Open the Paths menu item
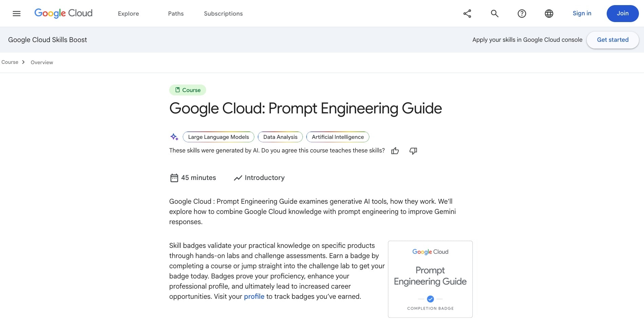Screen dimensions: 644x328 tap(176, 14)
